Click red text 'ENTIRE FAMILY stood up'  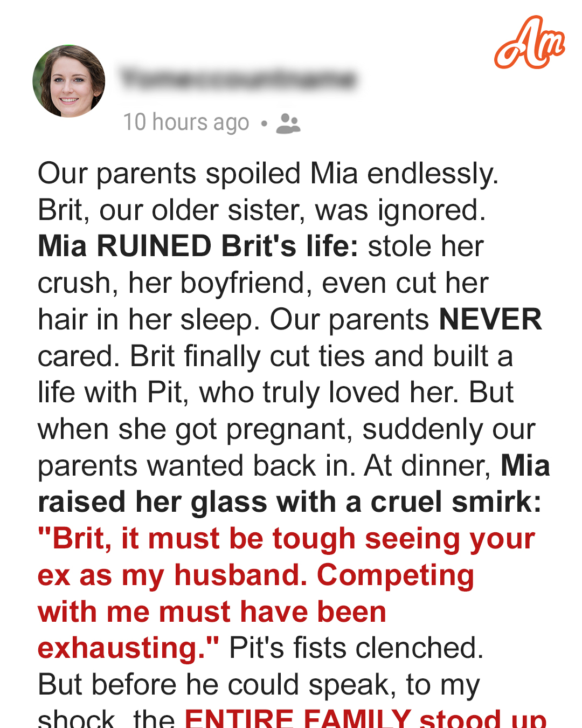click(365, 717)
